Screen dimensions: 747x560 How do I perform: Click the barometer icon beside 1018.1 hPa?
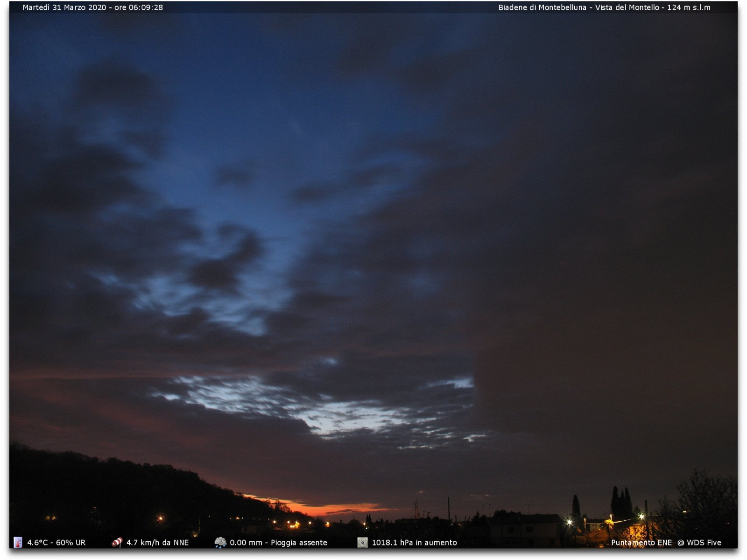click(x=363, y=542)
